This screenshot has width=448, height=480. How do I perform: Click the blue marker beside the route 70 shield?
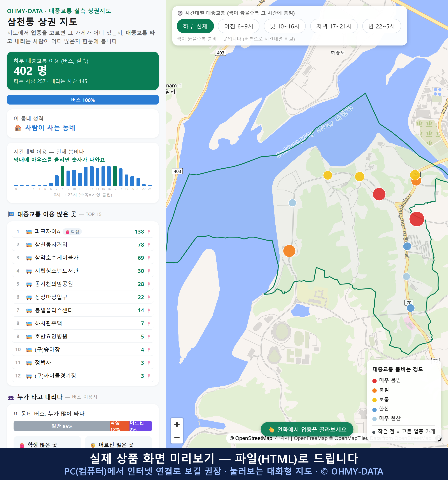[411, 308]
